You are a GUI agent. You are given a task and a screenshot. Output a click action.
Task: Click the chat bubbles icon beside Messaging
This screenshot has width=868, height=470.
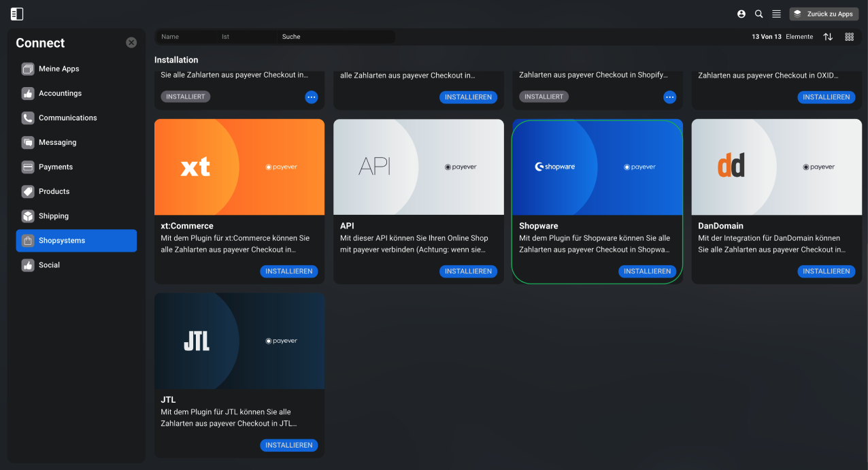[x=28, y=142]
